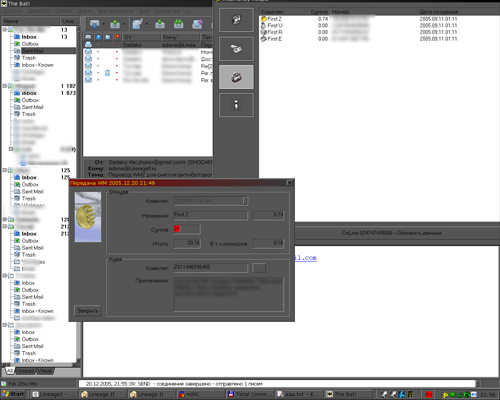Collapse the first mail account tree node
The height and width of the screenshot is (400, 500).
pos(5,30)
